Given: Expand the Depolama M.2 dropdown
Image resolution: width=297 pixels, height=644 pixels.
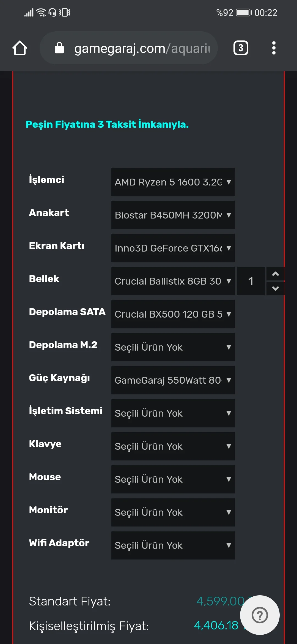Looking at the screenshot, I should click(x=173, y=347).
